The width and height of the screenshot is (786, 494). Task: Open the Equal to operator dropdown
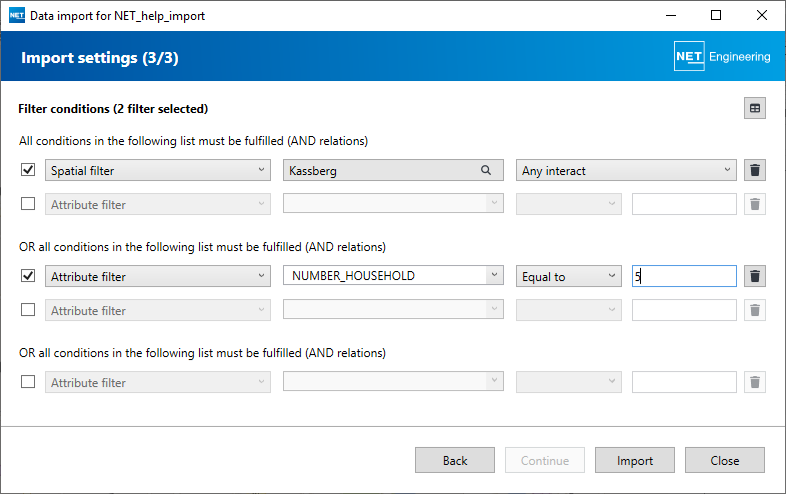tap(568, 276)
